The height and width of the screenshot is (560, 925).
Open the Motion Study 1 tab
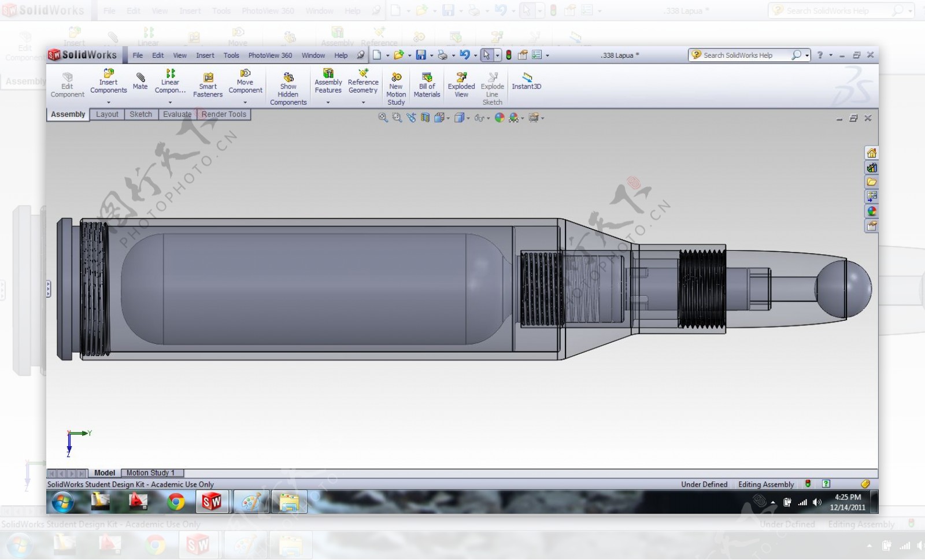(151, 473)
